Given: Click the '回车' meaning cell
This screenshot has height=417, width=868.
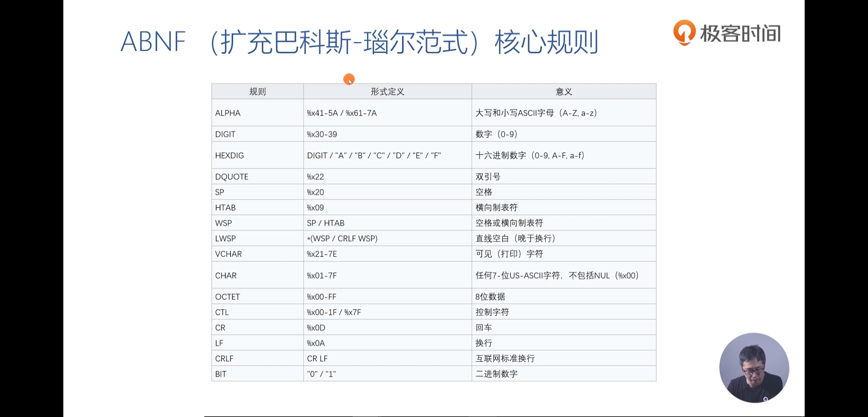Looking at the screenshot, I should tap(564, 327).
